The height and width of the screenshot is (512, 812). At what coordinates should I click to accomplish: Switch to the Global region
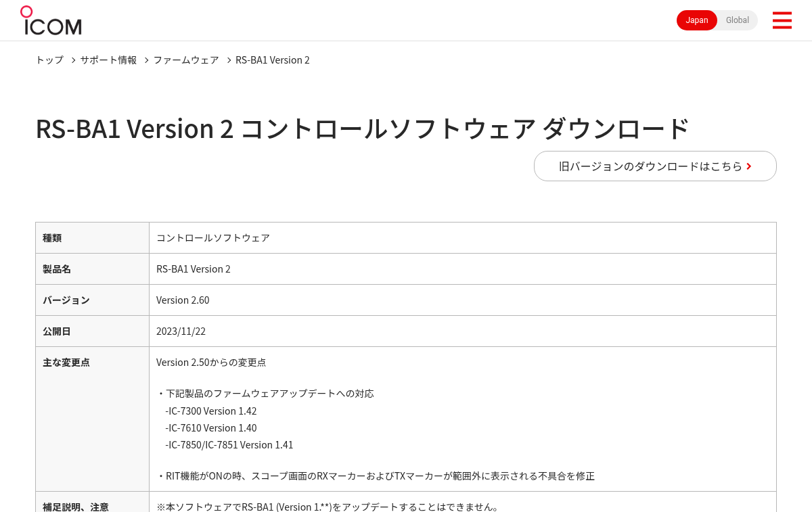[738, 20]
